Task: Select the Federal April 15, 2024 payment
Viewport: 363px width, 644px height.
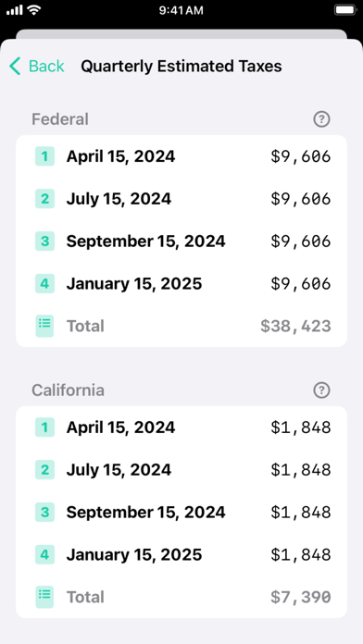Action: [181, 156]
